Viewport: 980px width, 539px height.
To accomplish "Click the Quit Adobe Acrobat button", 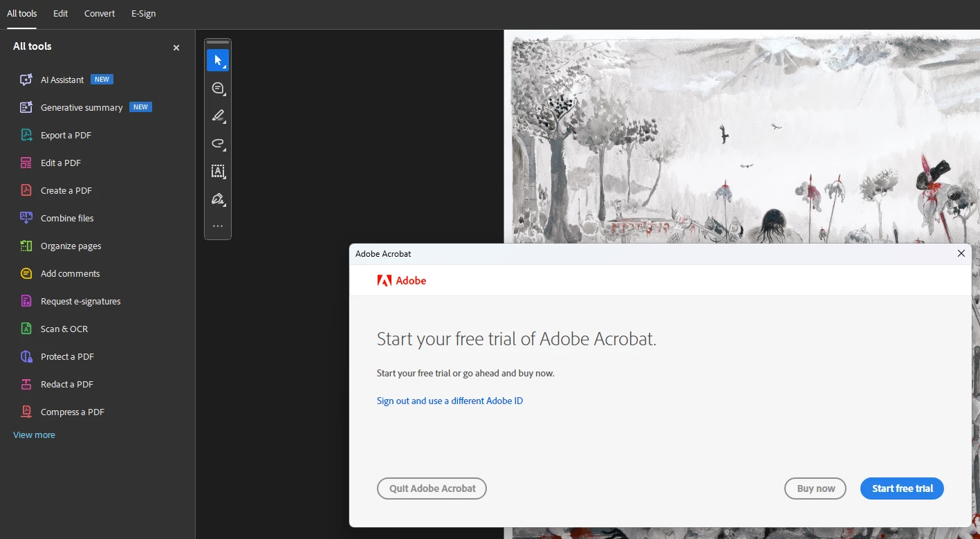I will (x=432, y=488).
